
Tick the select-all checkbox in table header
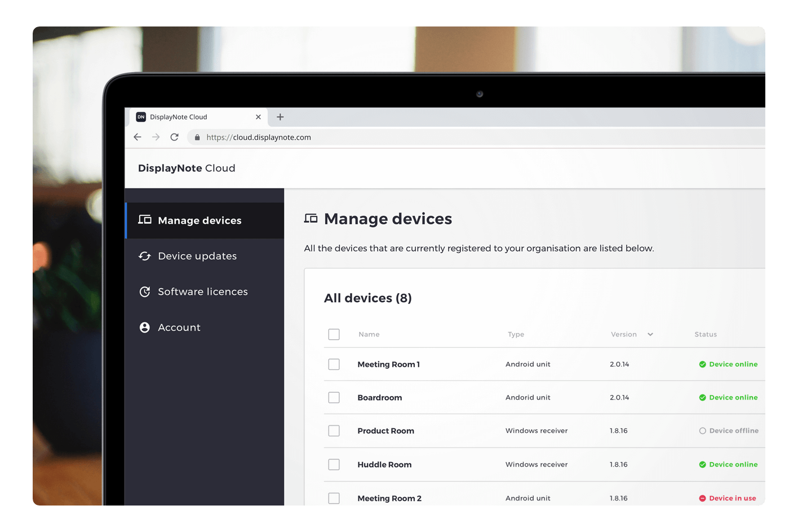pos(334,334)
